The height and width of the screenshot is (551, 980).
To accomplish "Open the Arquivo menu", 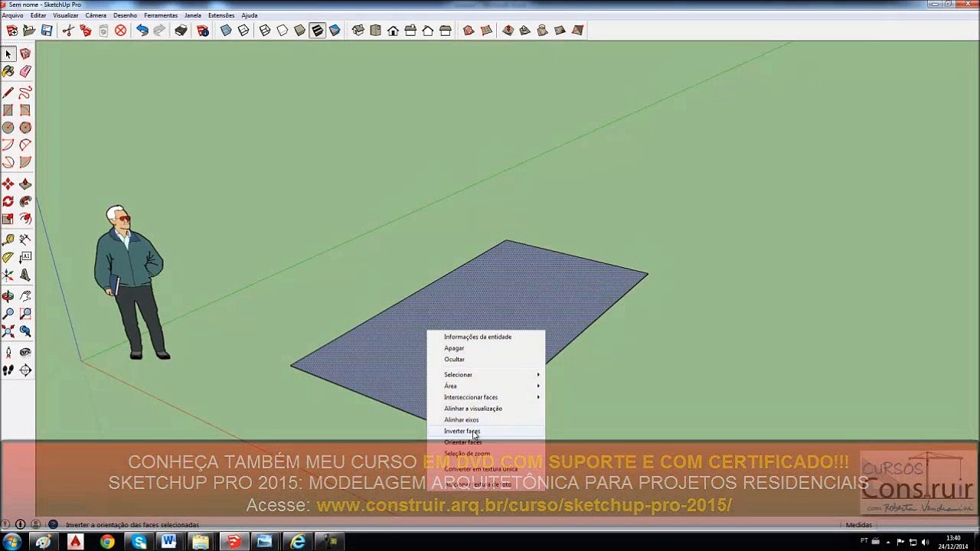I will click(x=12, y=15).
